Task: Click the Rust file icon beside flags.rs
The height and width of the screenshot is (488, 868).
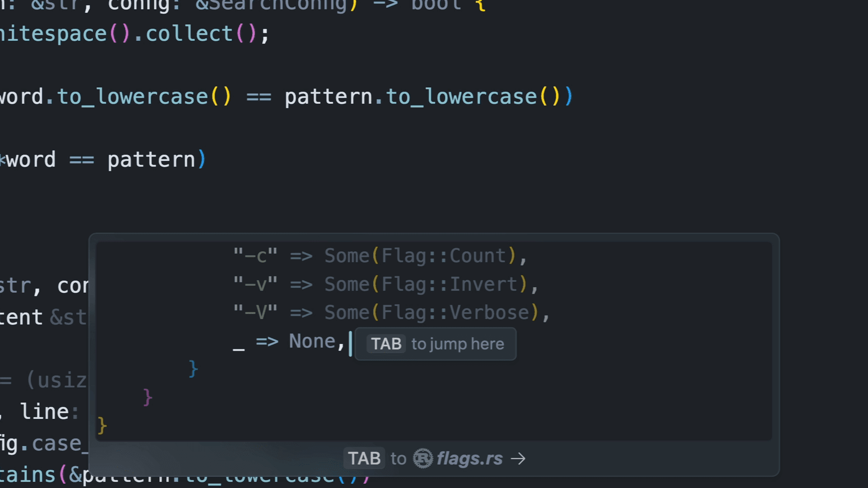Action: 423,458
